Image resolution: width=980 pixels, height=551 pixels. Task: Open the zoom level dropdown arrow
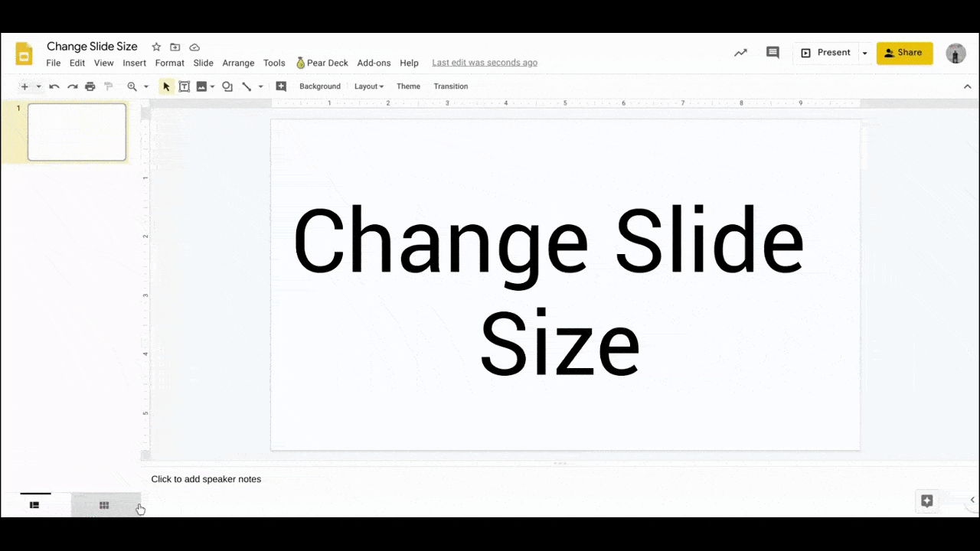145,86
